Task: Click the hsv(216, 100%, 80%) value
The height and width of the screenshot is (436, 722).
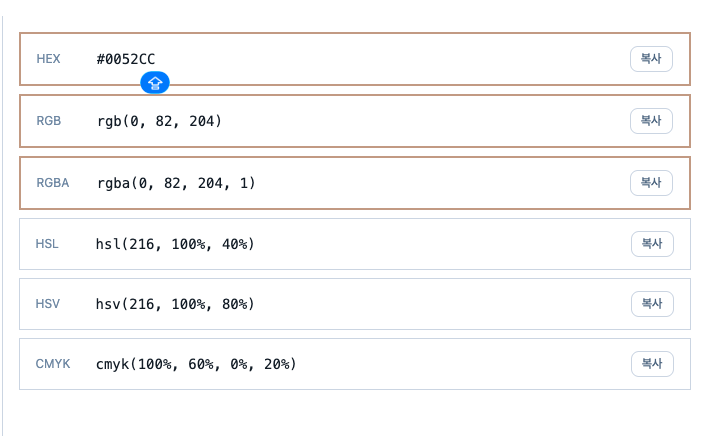Action: (x=176, y=303)
